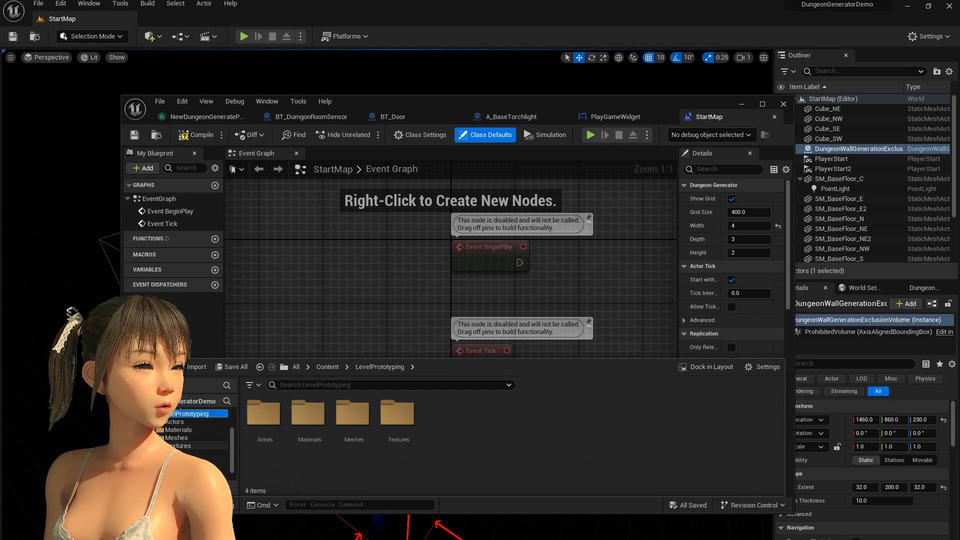Open the debug object selector dropdown
Image resolution: width=960 pixels, height=540 pixels.
click(711, 135)
